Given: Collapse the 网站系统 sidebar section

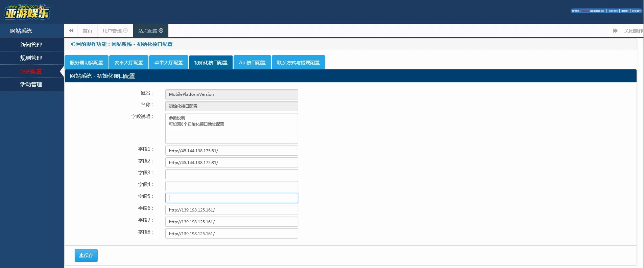Looking at the screenshot, I should pyautogui.click(x=32, y=31).
